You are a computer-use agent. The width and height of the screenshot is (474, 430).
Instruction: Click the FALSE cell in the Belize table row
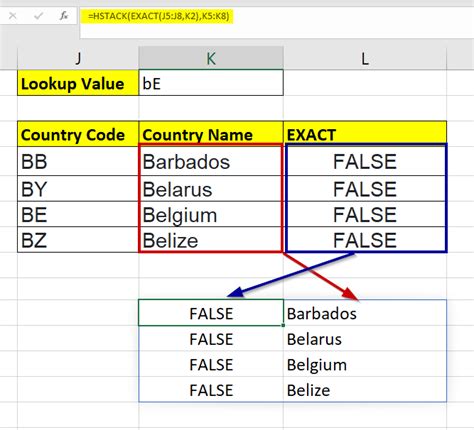(x=365, y=240)
